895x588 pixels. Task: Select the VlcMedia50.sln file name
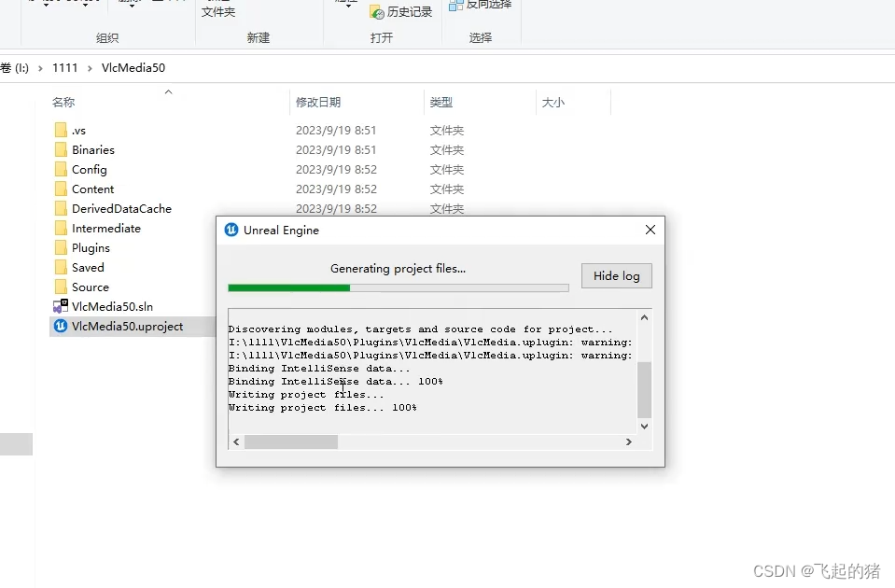[112, 306]
